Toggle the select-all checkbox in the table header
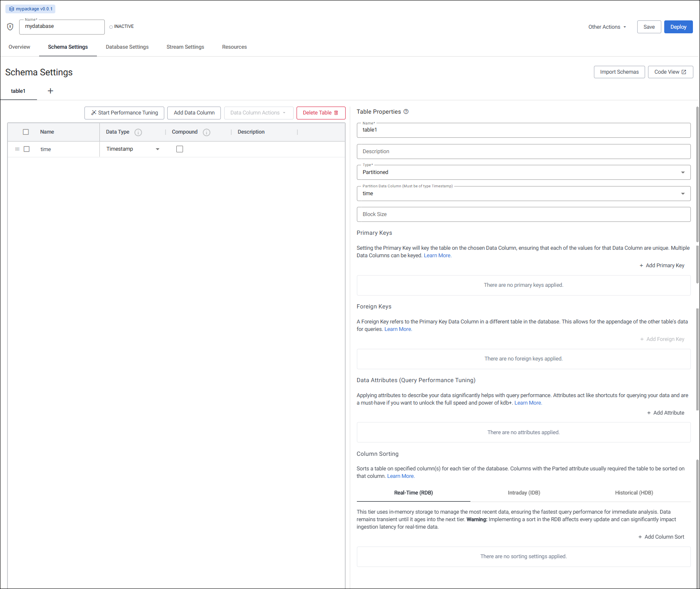The height and width of the screenshot is (589, 700). pyautogui.click(x=26, y=132)
